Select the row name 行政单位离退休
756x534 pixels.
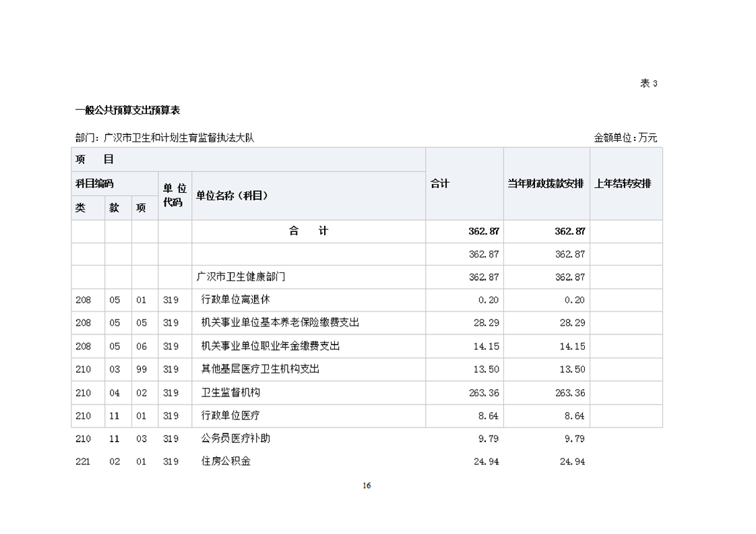[x=235, y=299]
